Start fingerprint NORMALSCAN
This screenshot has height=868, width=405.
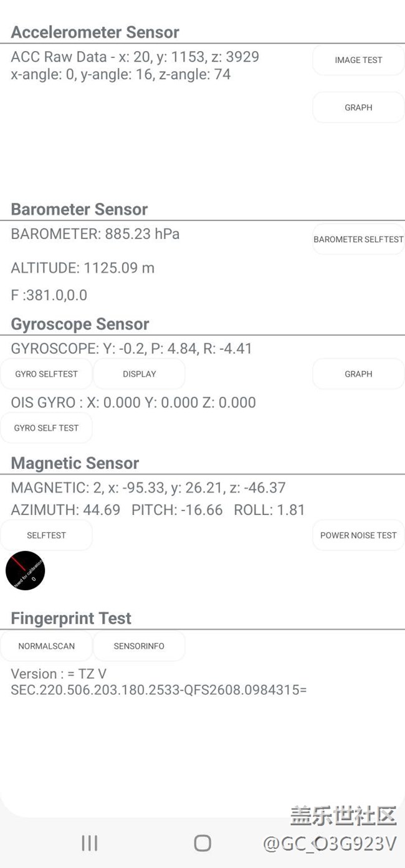(x=47, y=646)
